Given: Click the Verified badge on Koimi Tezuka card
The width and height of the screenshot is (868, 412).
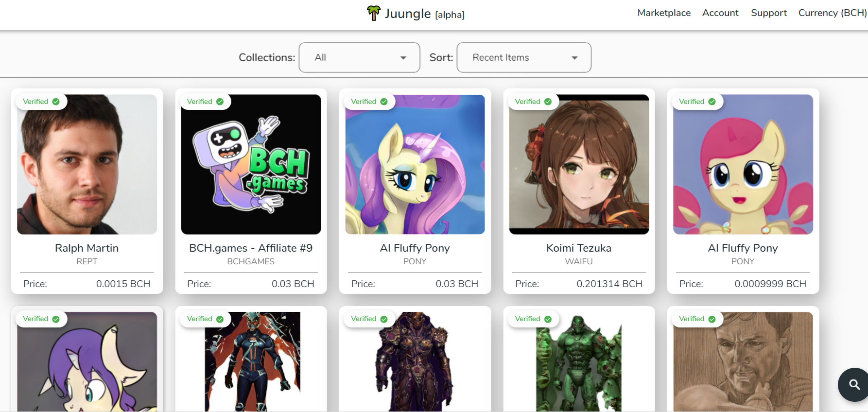Looking at the screenshot, I should coord(533,102).
